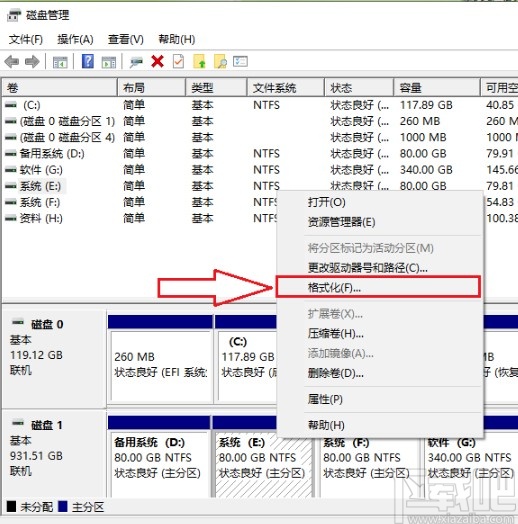Toggle the action pane toolbar icon
The width and height of the screenshot is (518, 524).
coord(109,62)
